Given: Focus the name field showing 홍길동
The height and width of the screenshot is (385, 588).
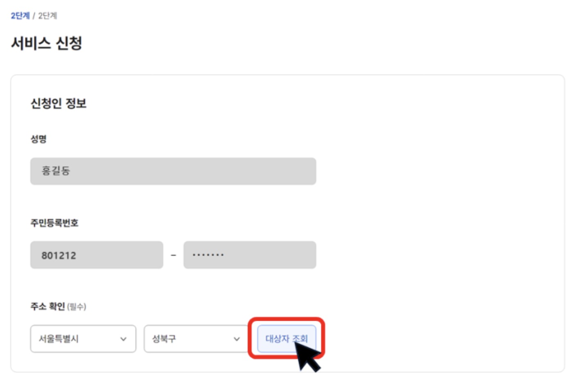Looking at the screenshot, I should [x=173, y=171].
